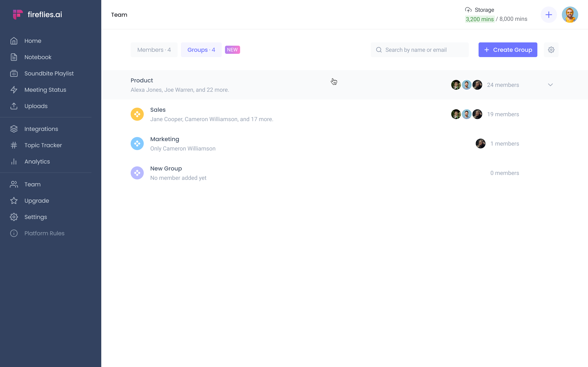Switch to Members tab

coord(154,50)
